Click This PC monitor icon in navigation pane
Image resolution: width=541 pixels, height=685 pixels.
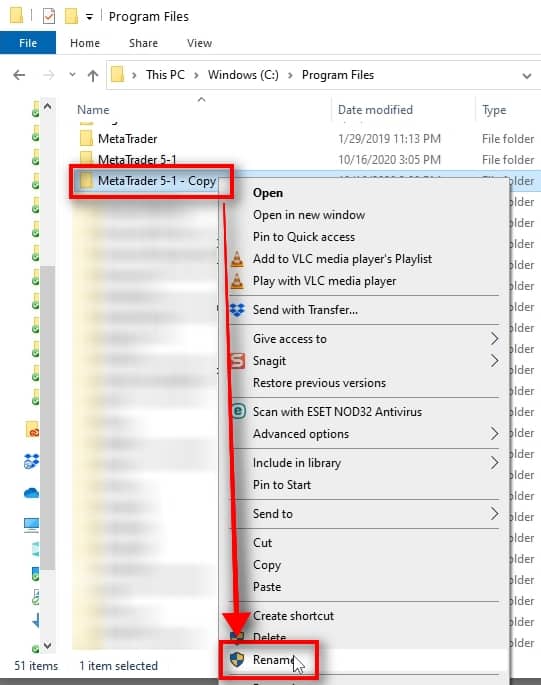tap(31, 524)
